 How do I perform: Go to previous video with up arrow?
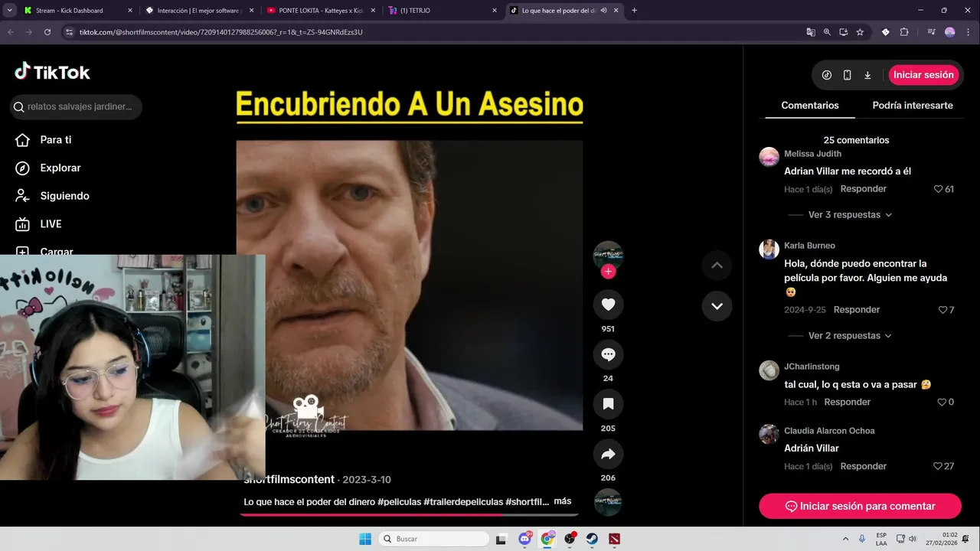[x=717, y=266]
